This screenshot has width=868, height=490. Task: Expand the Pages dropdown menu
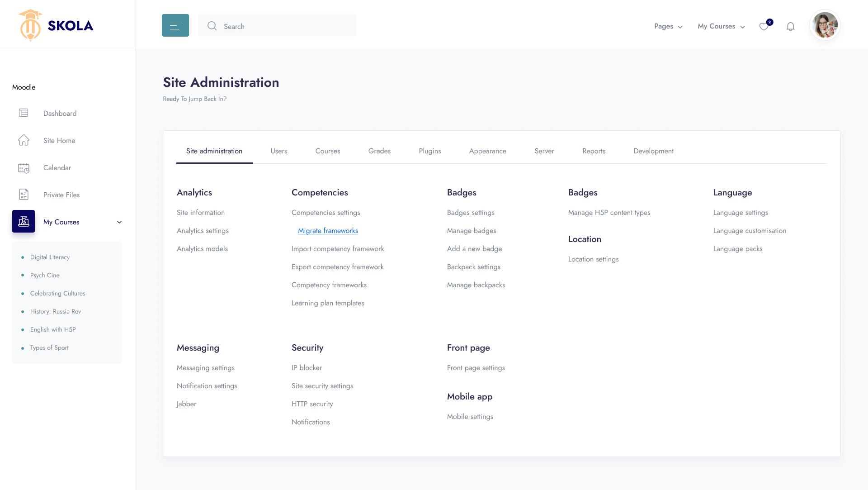[x=668, y=26]
